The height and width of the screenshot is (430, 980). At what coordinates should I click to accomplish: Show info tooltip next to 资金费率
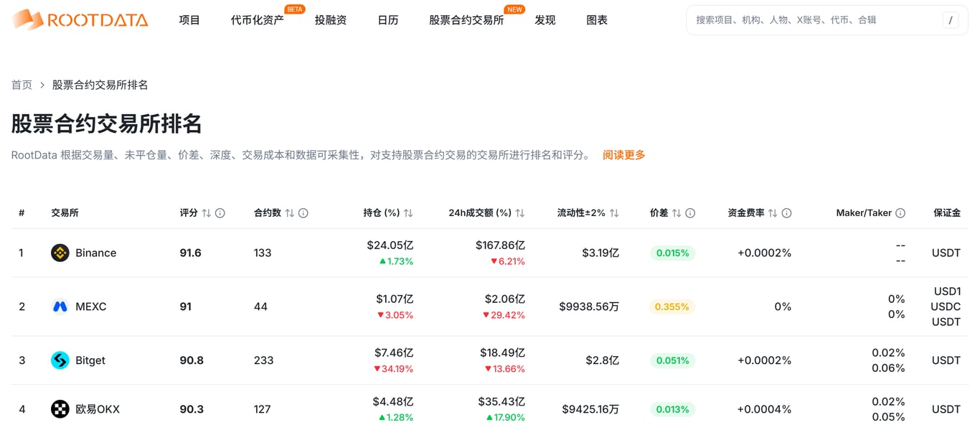pos(787,213)
